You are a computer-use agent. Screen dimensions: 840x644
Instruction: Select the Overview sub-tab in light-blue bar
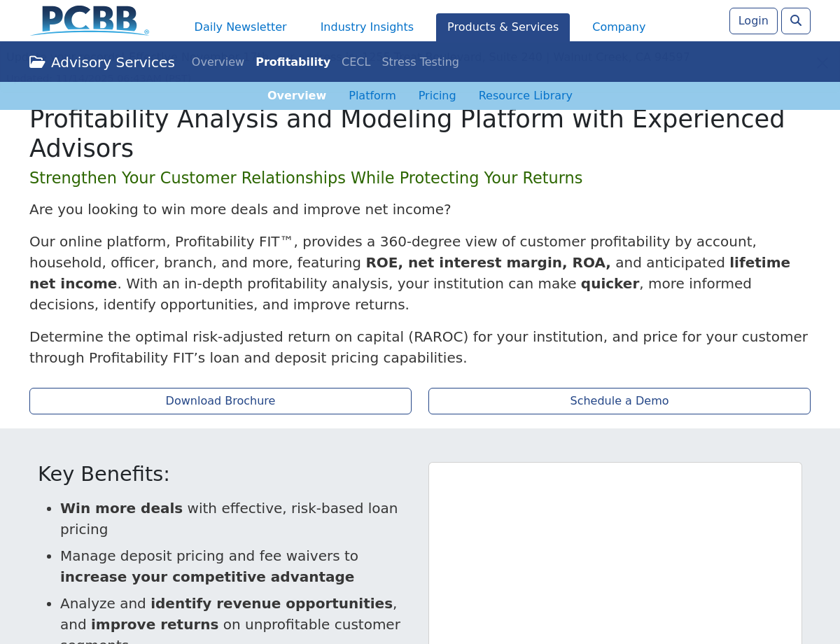[x=297, y=96]
